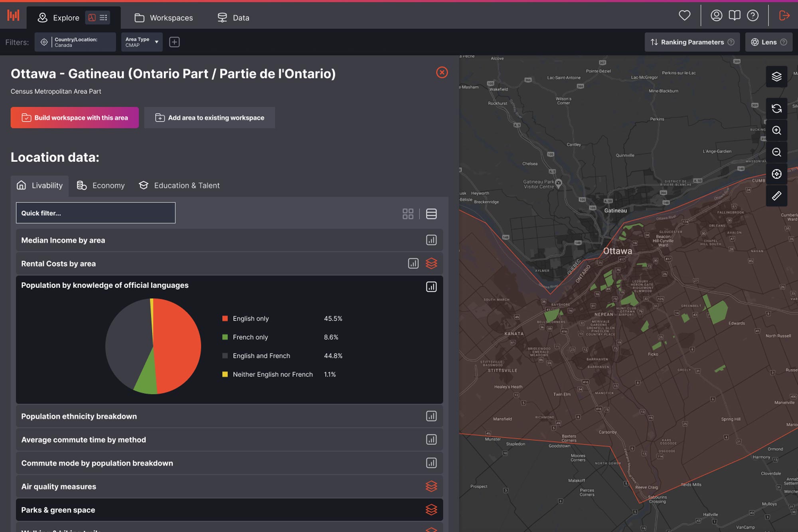Open Country/Location filter set to Canada
The width and height of the screenshot is (798, 532).
coord(75,42)
